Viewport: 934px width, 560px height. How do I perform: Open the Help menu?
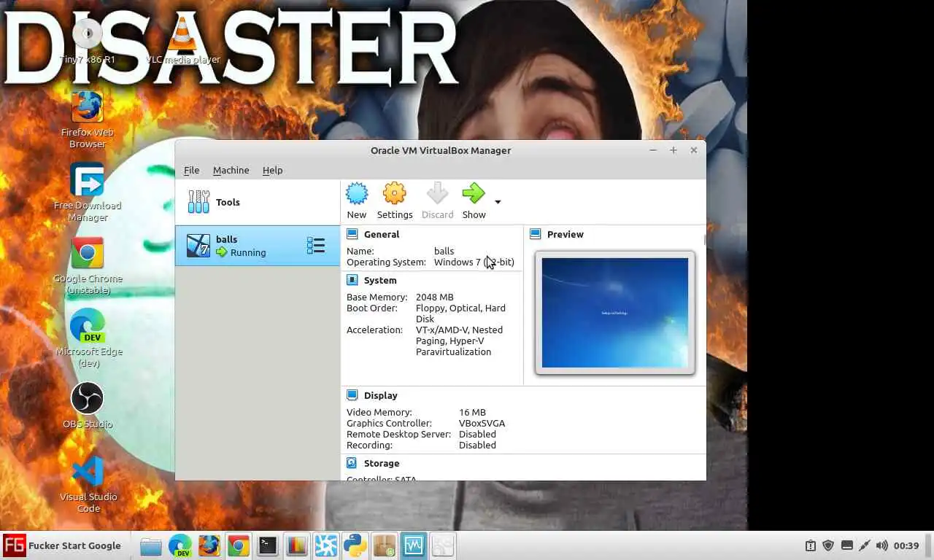272,170
